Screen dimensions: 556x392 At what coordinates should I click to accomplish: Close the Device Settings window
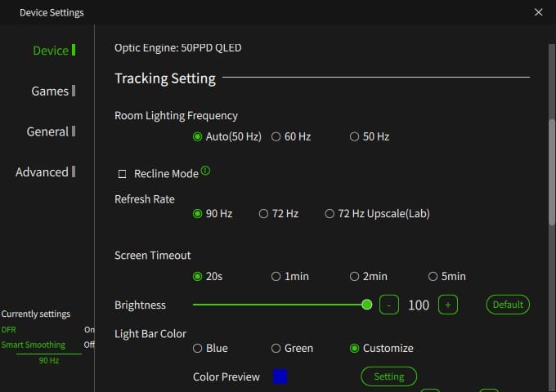tap(538, 12)
